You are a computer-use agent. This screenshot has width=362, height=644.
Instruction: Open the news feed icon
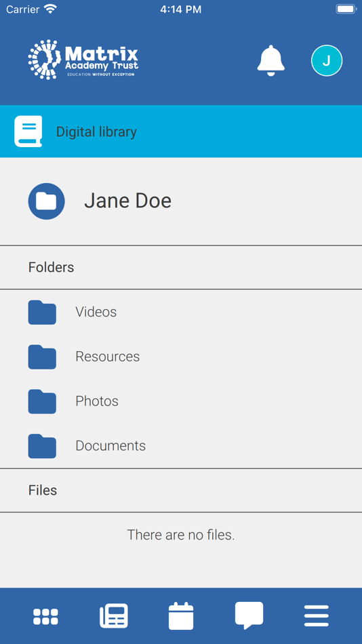(114, 616)
